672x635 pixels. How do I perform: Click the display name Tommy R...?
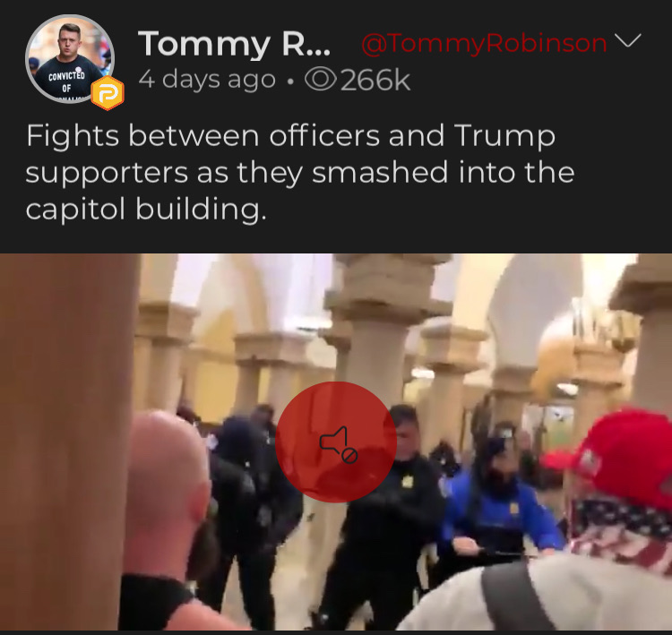click(x=234, y=44)
